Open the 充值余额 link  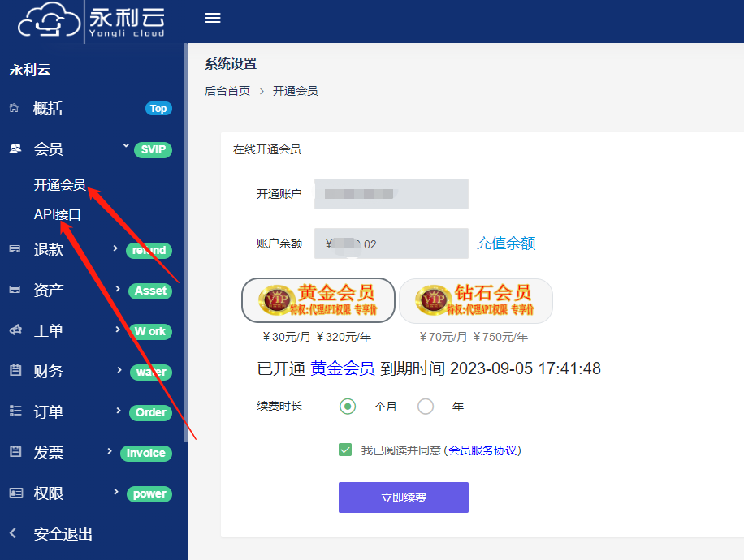pyautogui.click(x=506, y=243)
